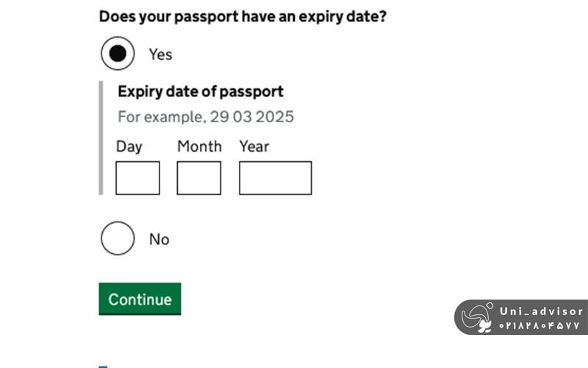Click the "Day" field label
The width and height of the screenshot is (588, 368).
[129, 146]
